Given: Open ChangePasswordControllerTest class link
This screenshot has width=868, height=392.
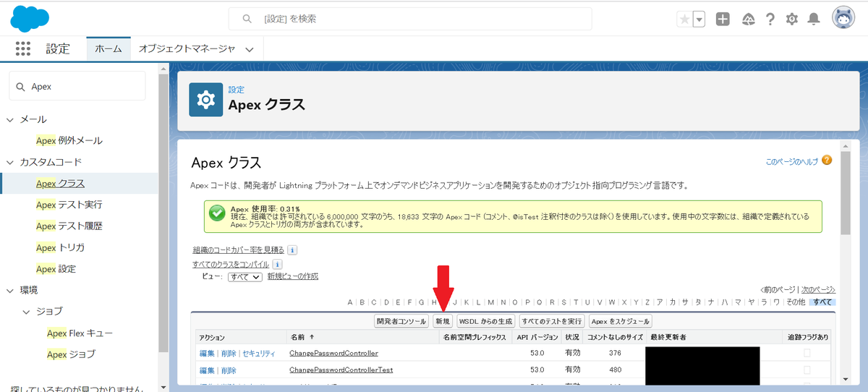Looking at the screenshot, I should pos(341,370).
